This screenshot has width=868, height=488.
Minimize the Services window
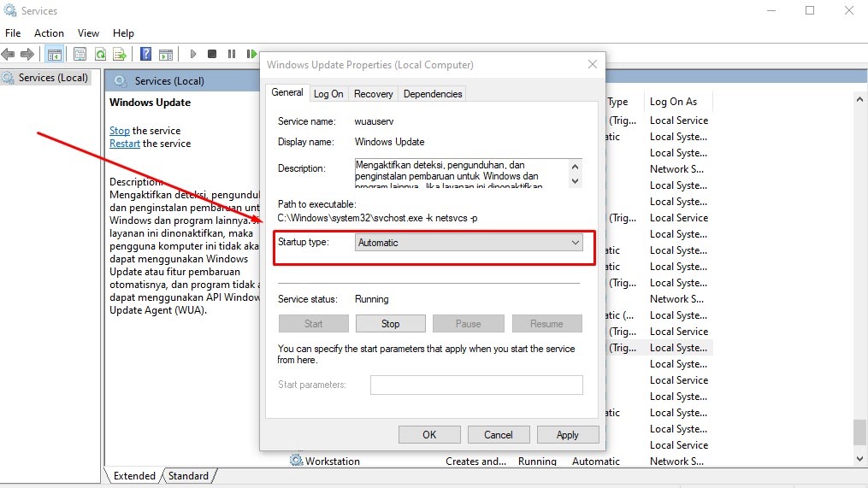[771, 10]
